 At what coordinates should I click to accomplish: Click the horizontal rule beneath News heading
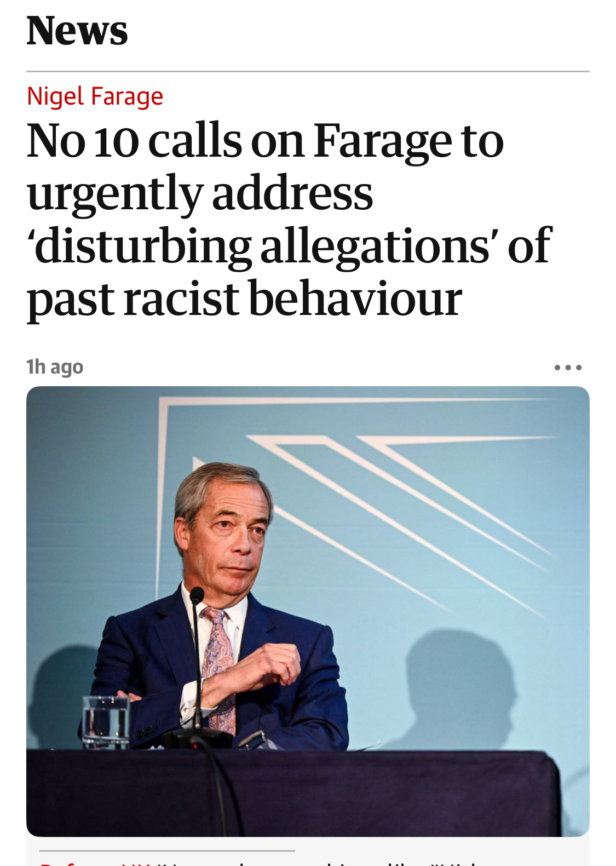tap(308, 71)
